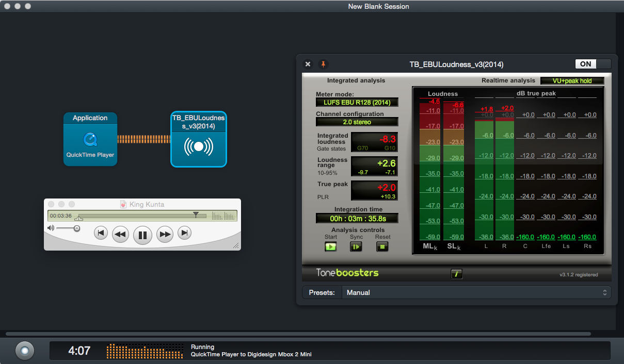Click the Integrated analysis heading
624x364 pixels.
tap(356, 80)
